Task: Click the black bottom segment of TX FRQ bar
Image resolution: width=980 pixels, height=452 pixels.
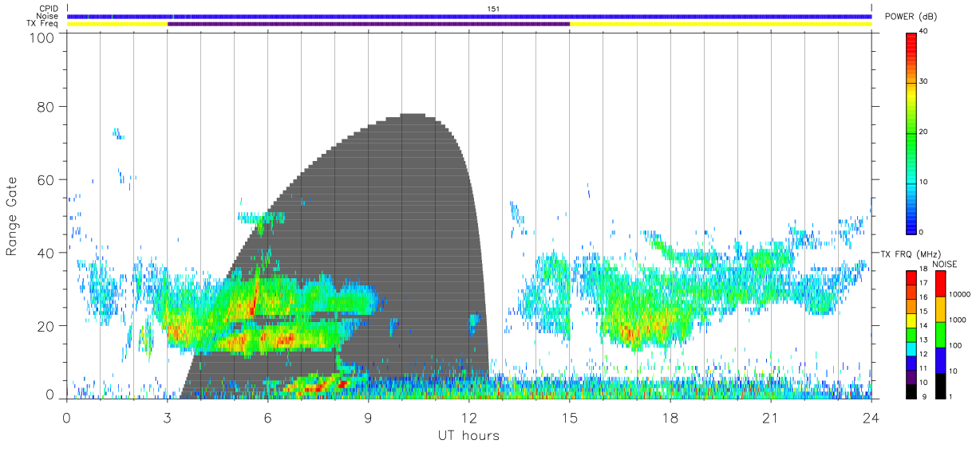Action: pos(911,391)
